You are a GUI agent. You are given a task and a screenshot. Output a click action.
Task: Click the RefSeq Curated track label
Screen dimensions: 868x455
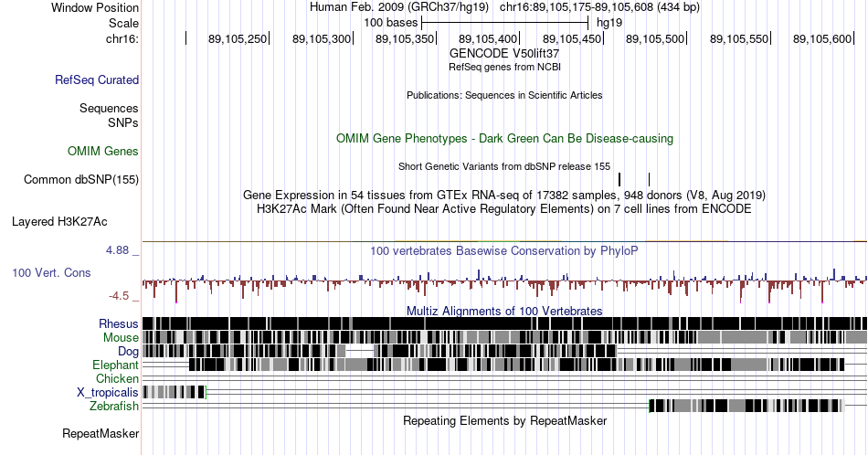(x=97, y=79)
